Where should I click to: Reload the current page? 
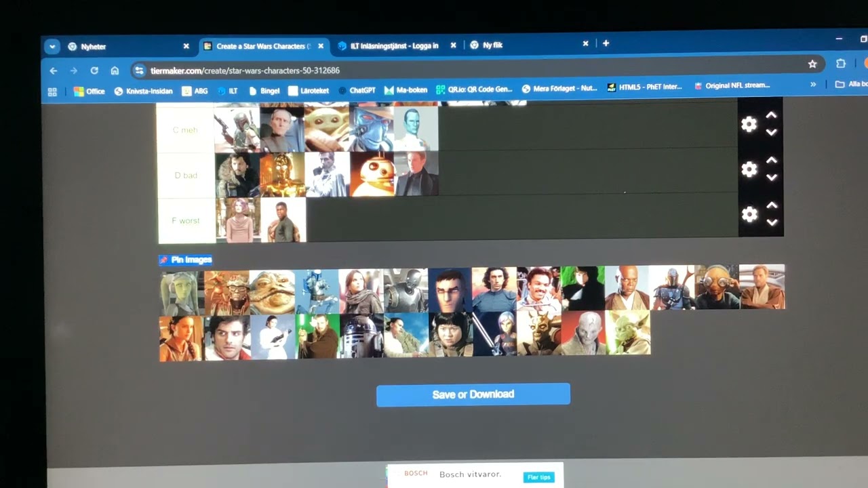tap(94, 70)
